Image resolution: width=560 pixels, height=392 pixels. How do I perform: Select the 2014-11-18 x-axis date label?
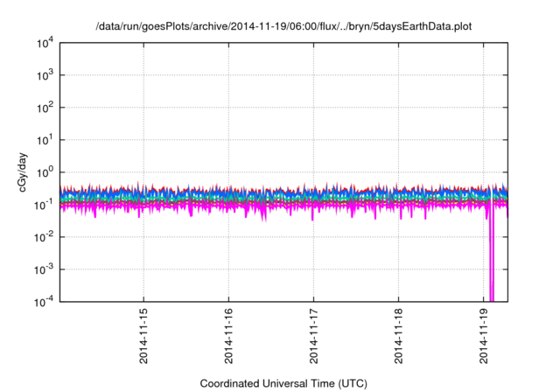(x=399, y=336)
